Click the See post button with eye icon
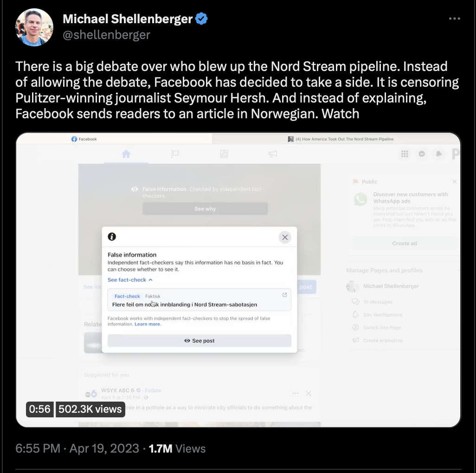The height and width of the screenshot is (473, 476). click(199, 341)
